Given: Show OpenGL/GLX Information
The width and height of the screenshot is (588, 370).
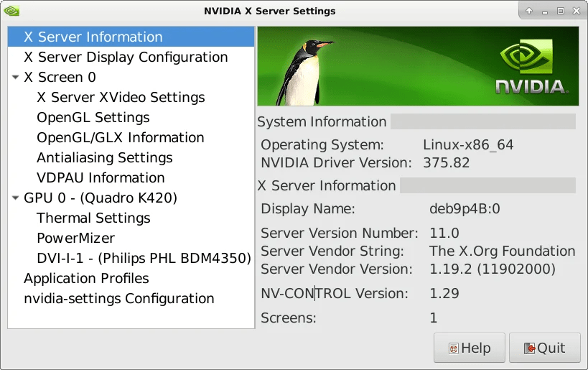Looking at the screenshot, I should click(121, 138).
